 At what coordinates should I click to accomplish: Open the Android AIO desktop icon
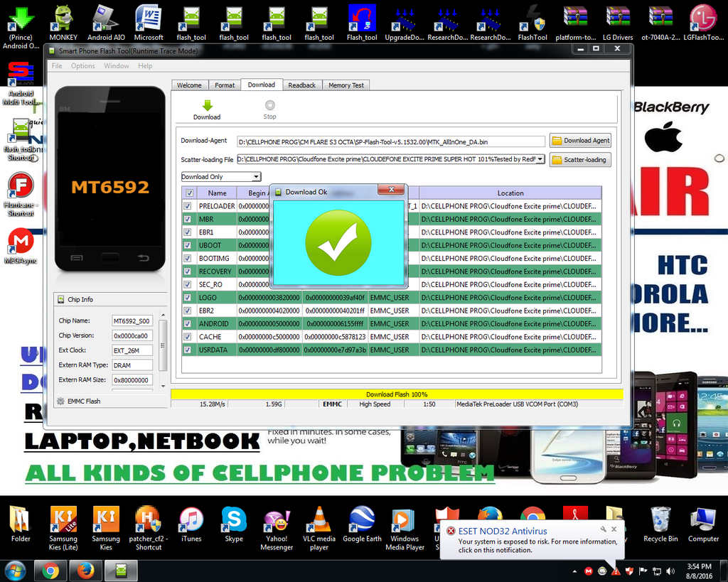click(x=106, y=22)
